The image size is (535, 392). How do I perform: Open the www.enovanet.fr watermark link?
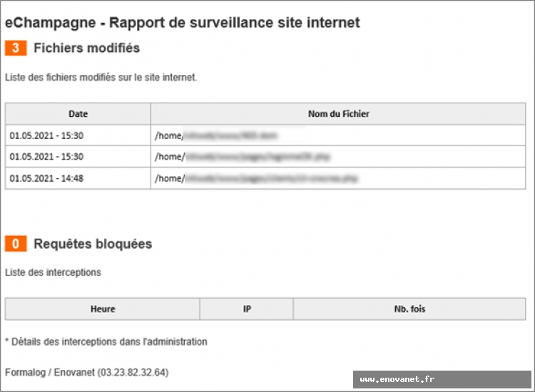pos(397,379)
